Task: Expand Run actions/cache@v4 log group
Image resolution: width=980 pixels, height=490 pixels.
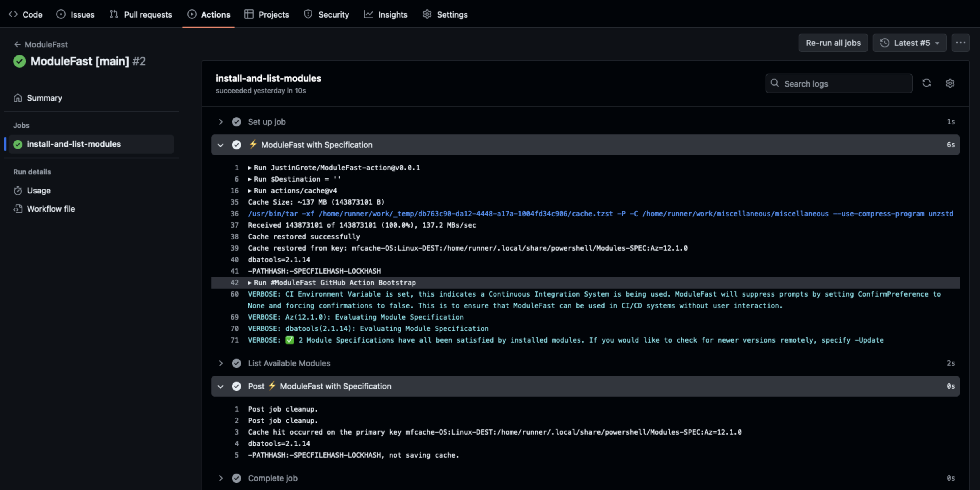Action: (x=292, y=191)
